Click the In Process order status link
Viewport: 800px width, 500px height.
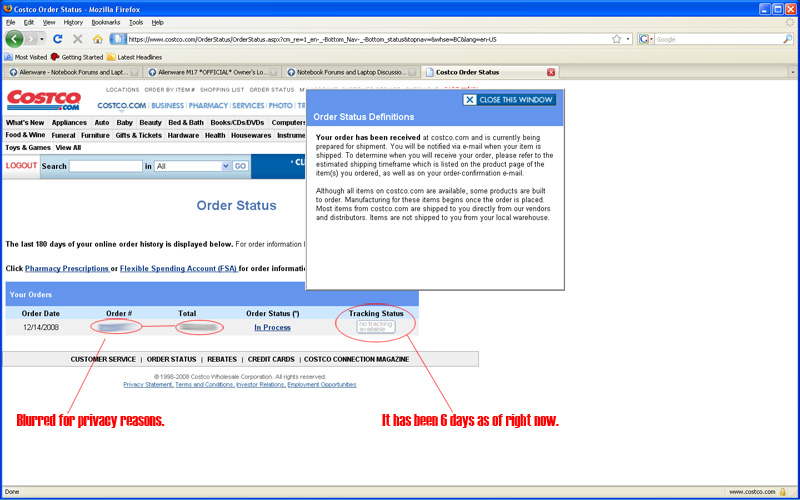(272, 328)
